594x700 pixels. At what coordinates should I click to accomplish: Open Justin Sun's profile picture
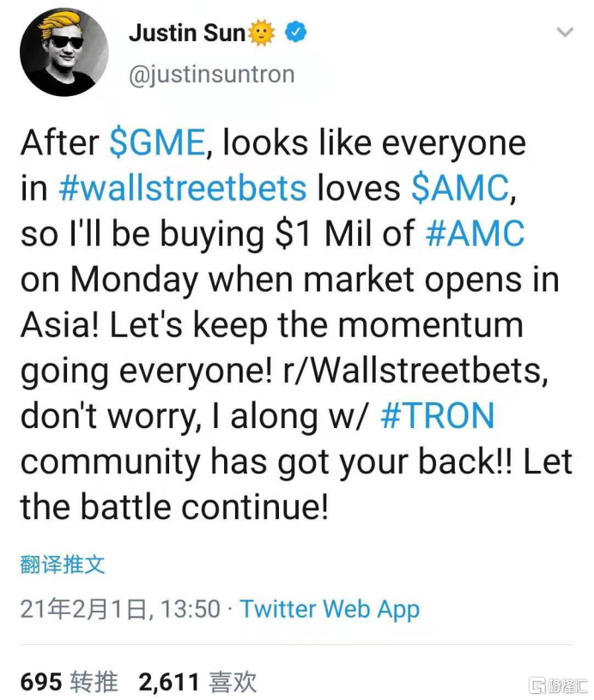pyautogui.click(x=64, y=53)
